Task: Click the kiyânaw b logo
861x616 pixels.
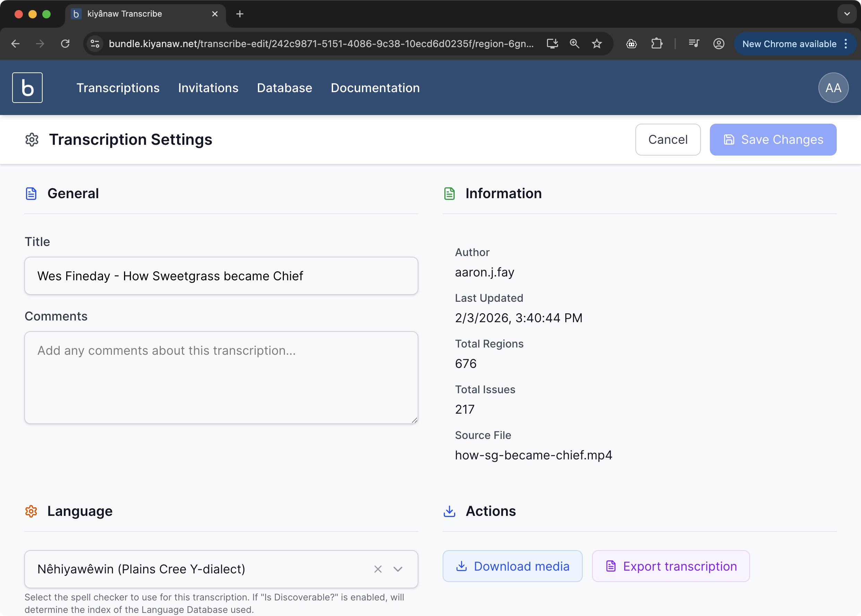Action: [27, 87]
